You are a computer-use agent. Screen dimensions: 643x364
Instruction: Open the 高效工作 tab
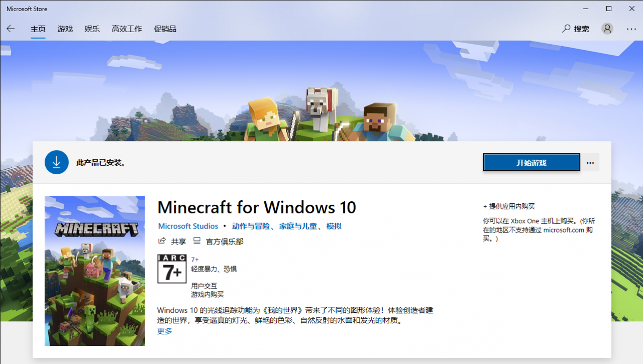pos(127,29)
